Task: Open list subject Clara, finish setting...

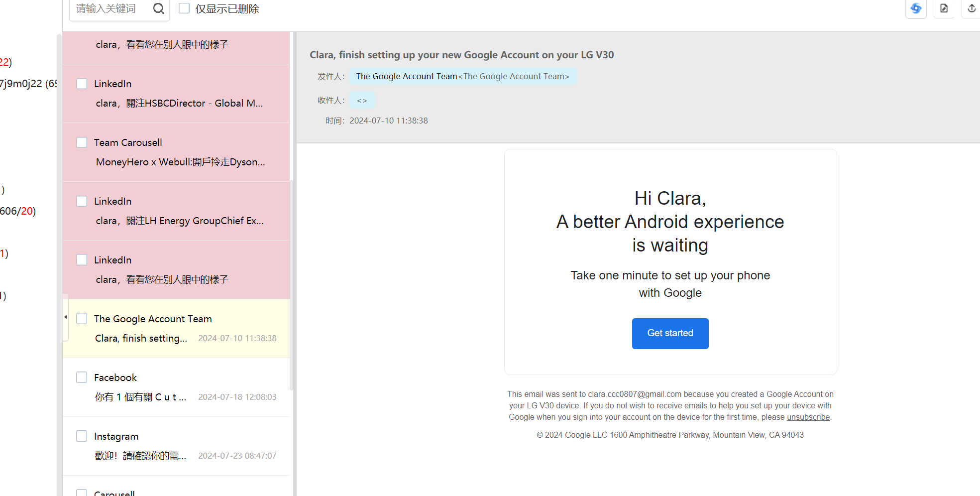Action: tap(141, 338)
